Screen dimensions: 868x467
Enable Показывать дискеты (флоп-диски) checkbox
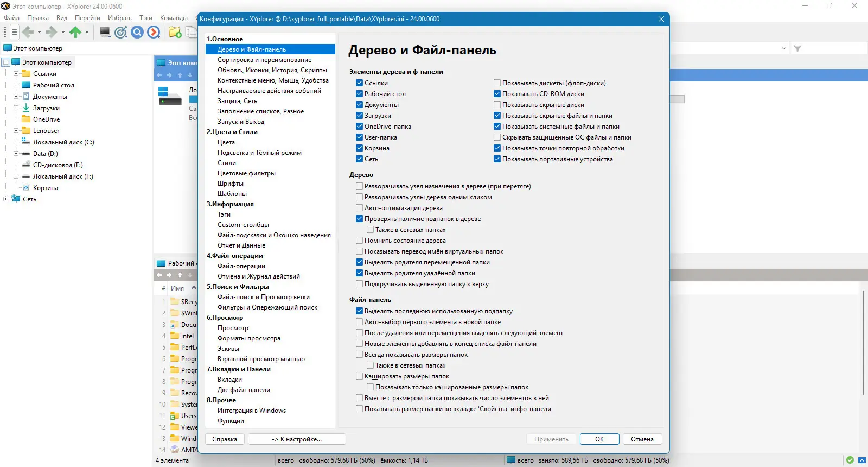(x=497, y=83)
